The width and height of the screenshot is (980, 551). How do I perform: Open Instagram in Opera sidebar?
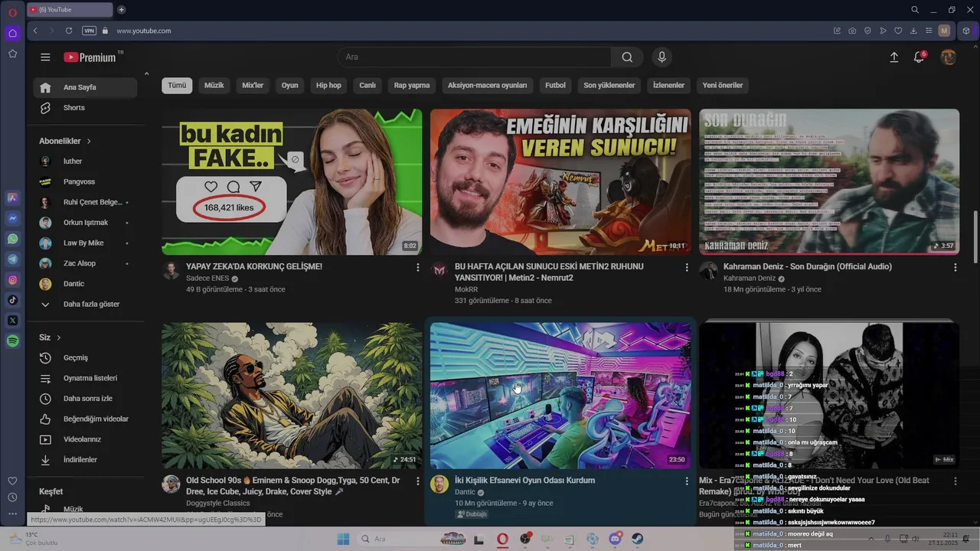[13, 280]
